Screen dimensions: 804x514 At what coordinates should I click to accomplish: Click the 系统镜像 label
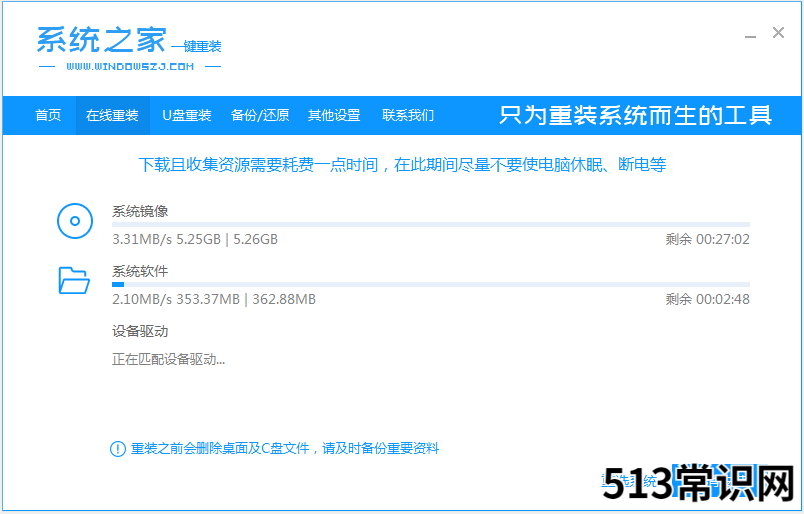(140, 211)
